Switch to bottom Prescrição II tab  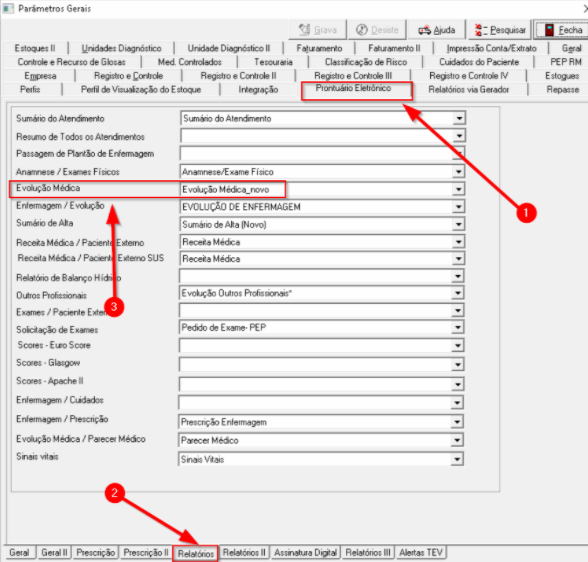(146, 553)
